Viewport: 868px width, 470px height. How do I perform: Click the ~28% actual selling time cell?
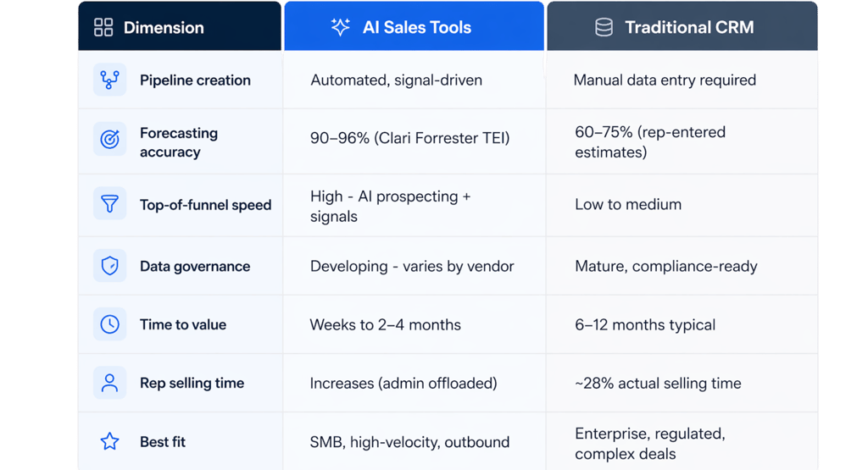[x=658, y=383]
